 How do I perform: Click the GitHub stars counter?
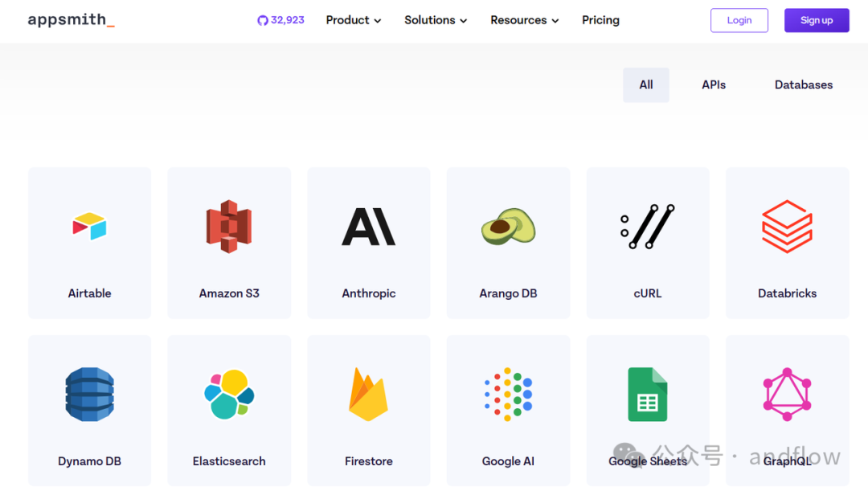[x=280, y=20]
